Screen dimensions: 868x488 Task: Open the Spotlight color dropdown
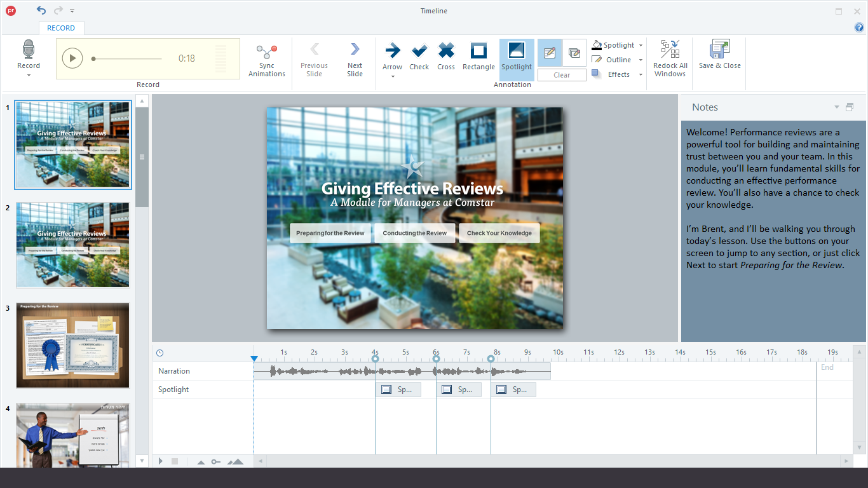[641, 44]
